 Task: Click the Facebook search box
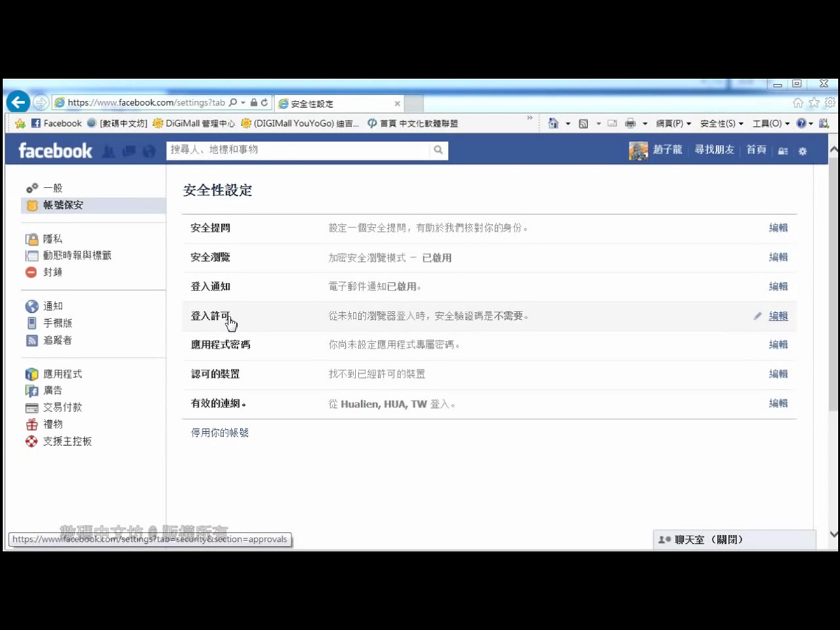[297, 150]
